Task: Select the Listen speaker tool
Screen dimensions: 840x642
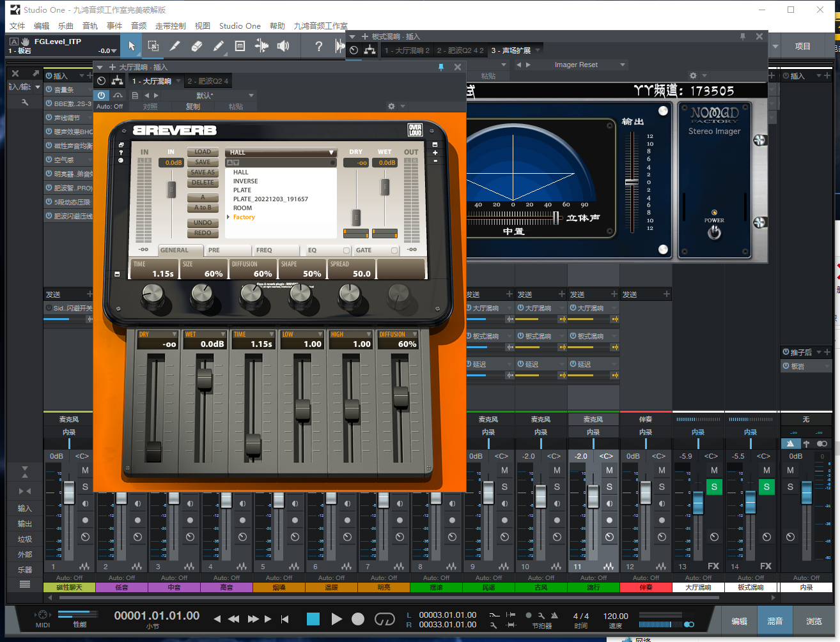Action: (x=283, y=46)
